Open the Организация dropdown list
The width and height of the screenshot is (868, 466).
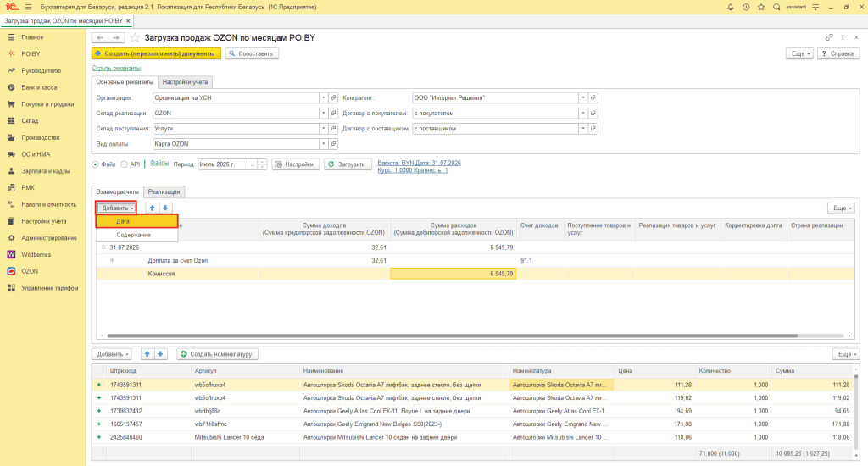[x=323, y=98]
